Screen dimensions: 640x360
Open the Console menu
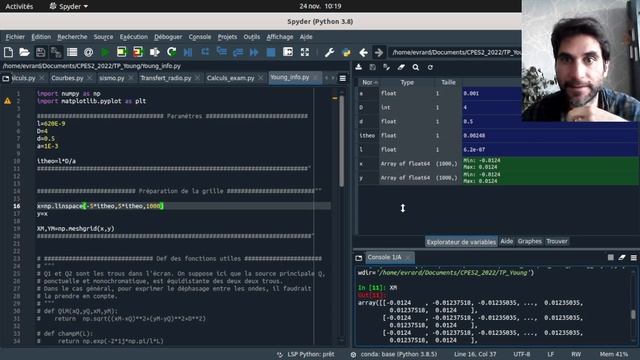(x=200, y=37)
